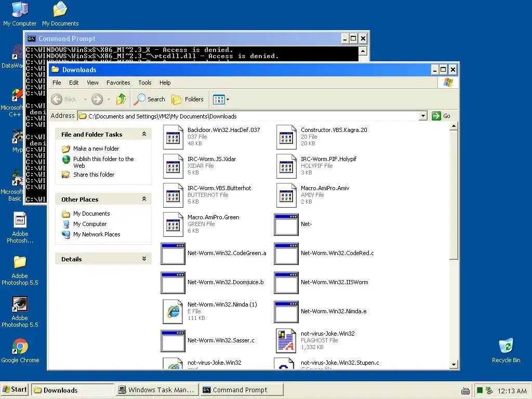The image size is (532, 399).
Task: Open the Favorites menu
Action: [118, 83]
